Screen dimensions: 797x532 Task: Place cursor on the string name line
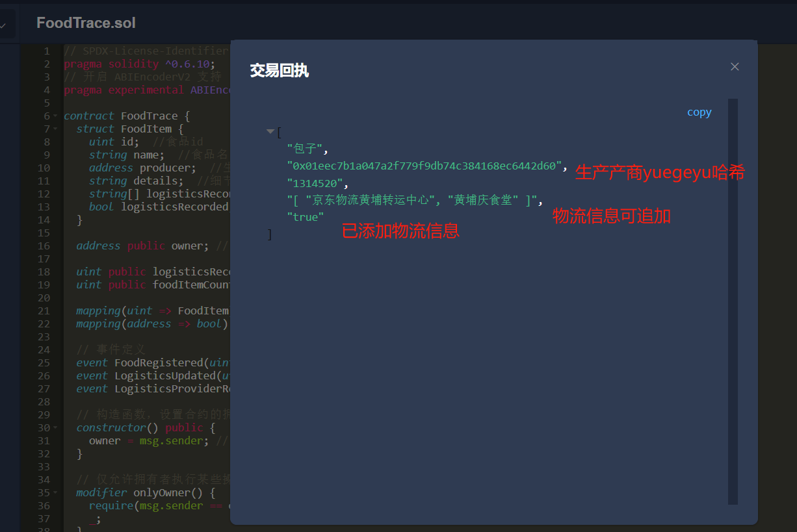click(159, 155)
